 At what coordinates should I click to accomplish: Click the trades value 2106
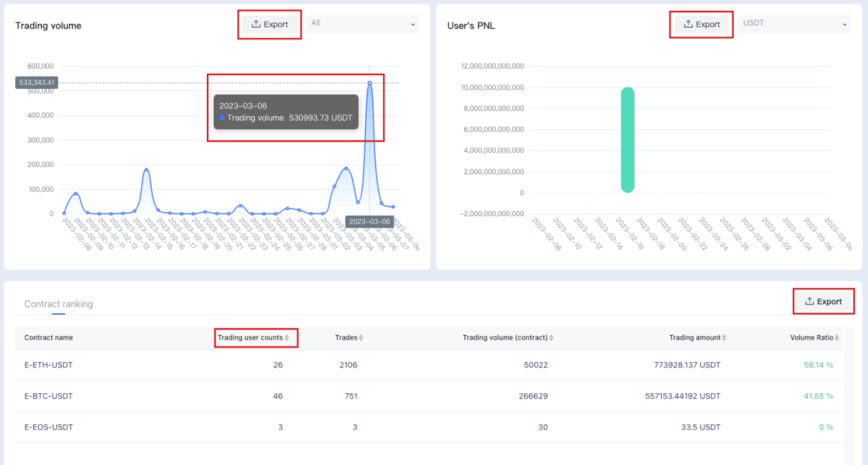349,365
